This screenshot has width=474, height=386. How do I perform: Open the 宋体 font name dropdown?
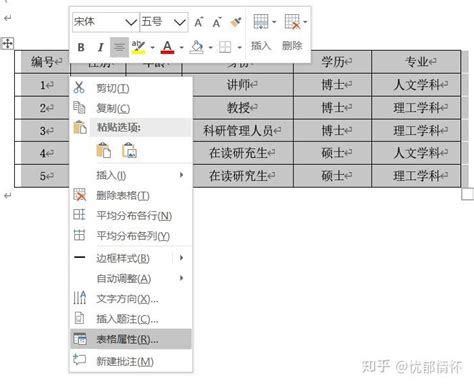[105, 22]
